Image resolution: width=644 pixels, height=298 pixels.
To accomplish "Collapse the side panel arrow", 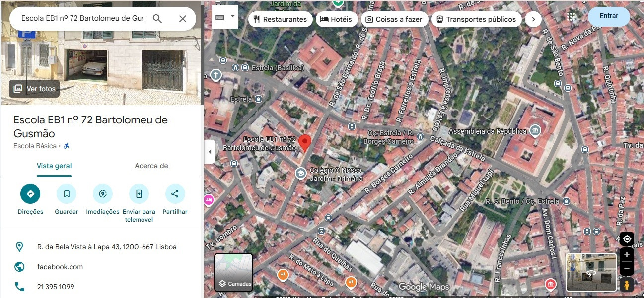I will click(210, 152).
